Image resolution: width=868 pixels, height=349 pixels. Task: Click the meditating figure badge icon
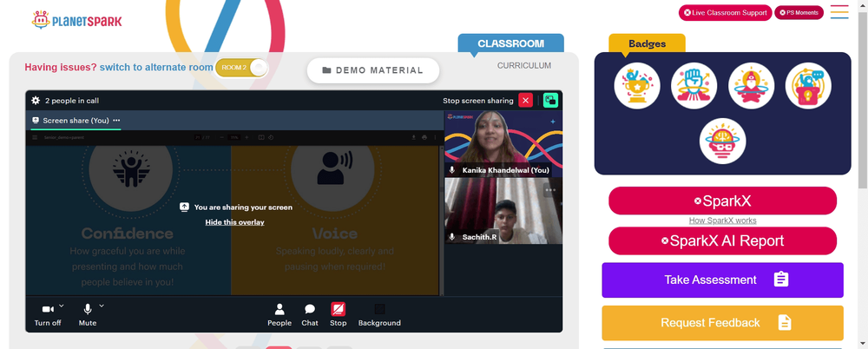(x=751, y=86)
